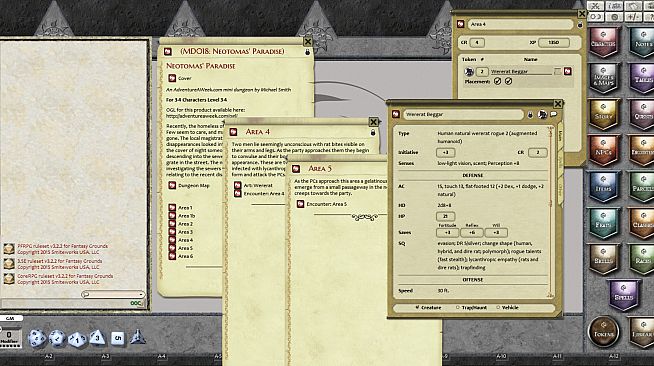This screenshot has width=654, height=366.
Task: Select the Creature radio button
Action: [417, 307]
